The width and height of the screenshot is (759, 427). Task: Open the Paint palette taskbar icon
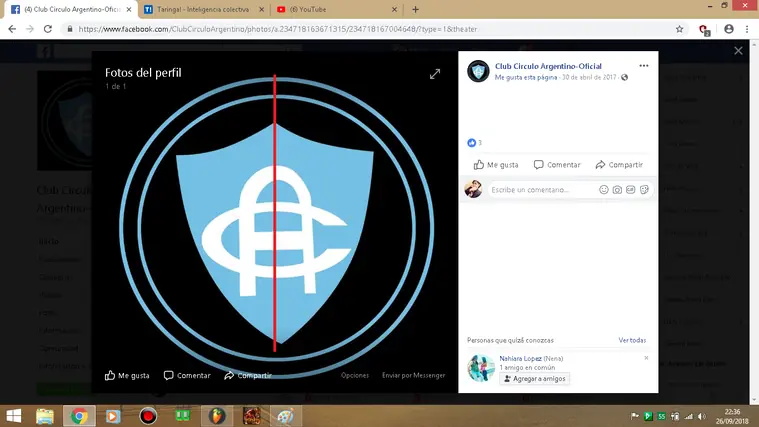coord(286,416)
